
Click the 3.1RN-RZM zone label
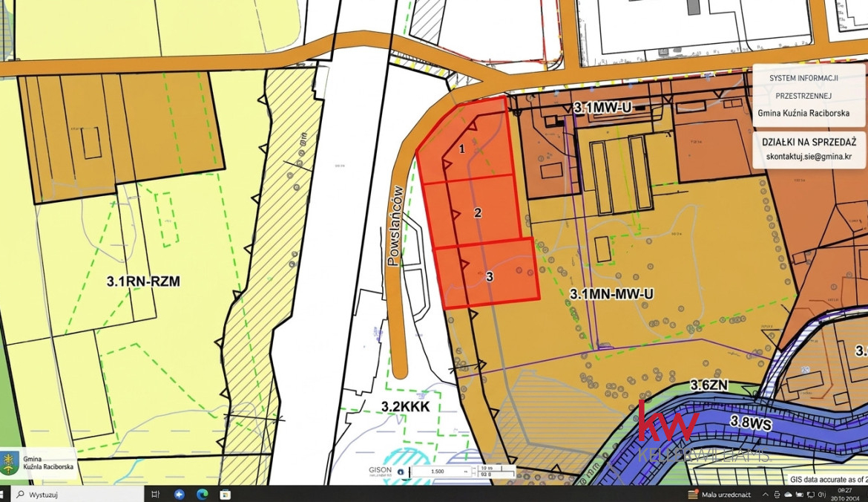click(x=143, y=281)
